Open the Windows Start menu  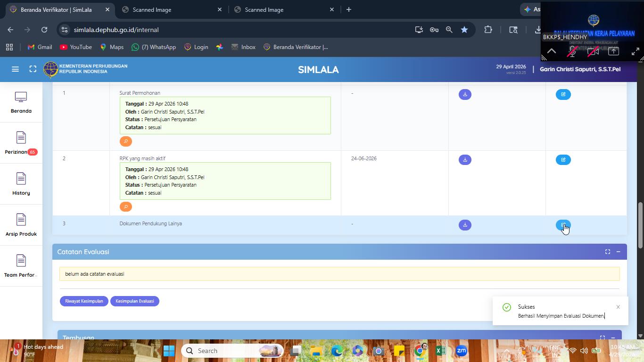click(169, 351)
